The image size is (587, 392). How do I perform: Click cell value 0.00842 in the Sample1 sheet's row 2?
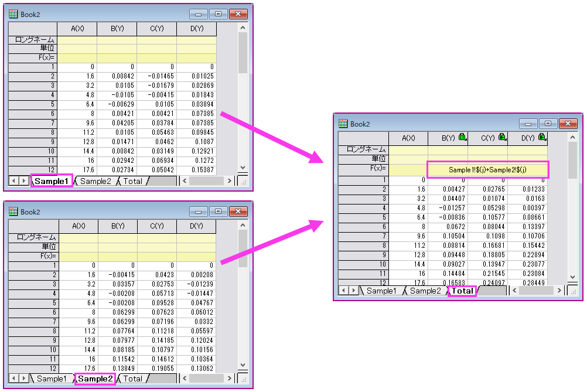[x=117, y=76]
